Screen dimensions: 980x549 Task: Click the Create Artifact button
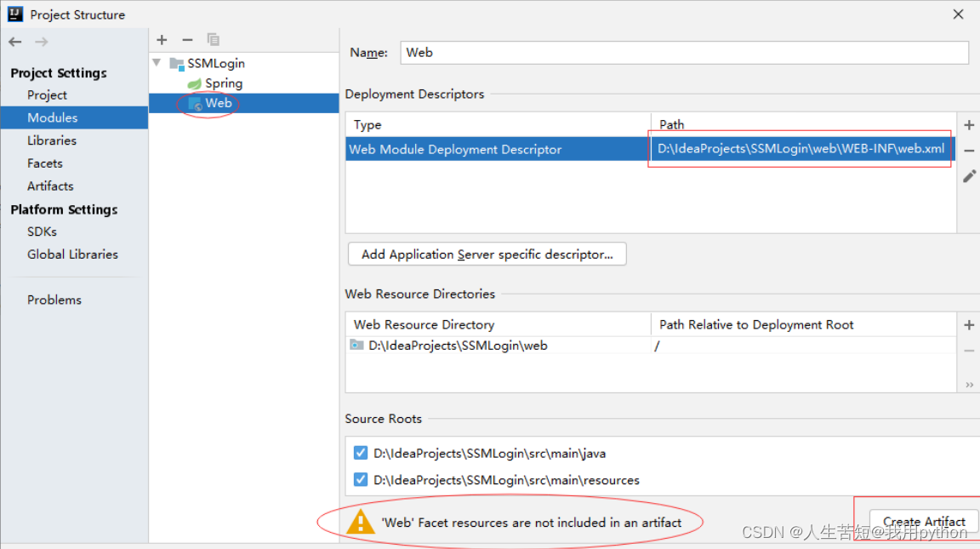coord(925,522)
